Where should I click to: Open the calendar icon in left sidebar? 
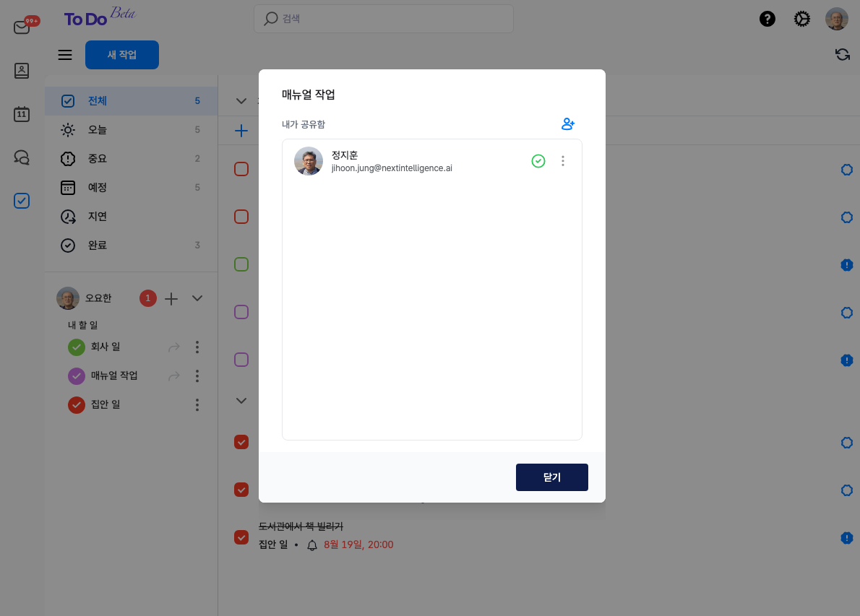22,114
